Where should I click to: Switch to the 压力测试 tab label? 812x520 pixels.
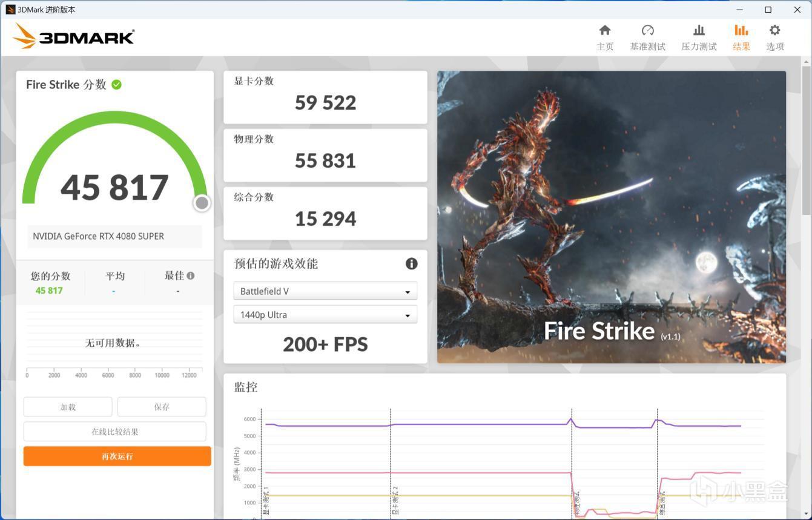699,47
